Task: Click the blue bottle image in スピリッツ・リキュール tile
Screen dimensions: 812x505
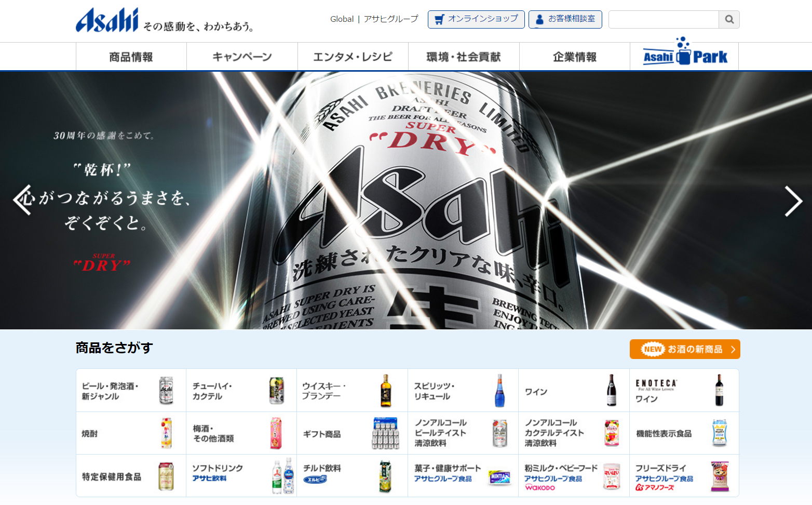Action: tap(499, 390)
